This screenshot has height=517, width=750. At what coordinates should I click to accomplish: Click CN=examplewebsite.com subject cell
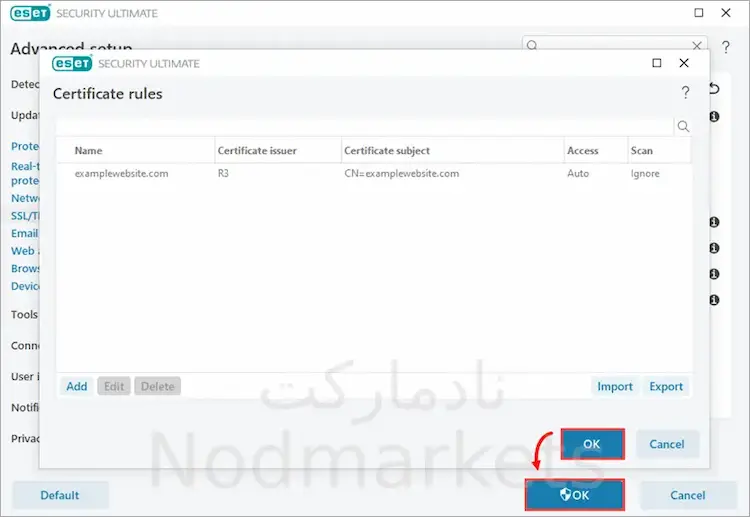401,173
